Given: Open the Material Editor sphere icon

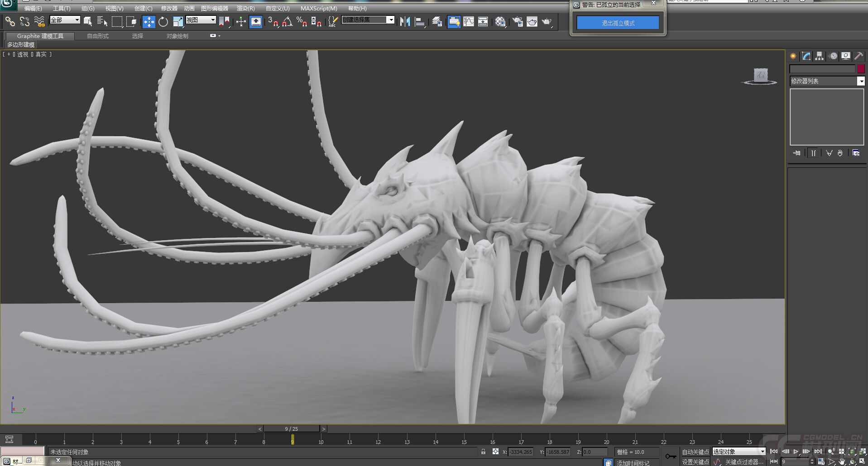Looking at the screenshot, I should coord(500,21).
